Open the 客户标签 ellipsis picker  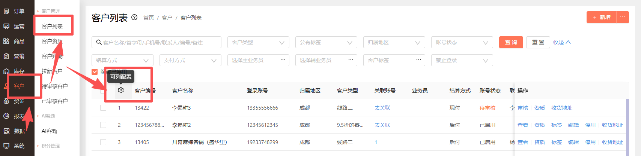(x=419, y=60)
